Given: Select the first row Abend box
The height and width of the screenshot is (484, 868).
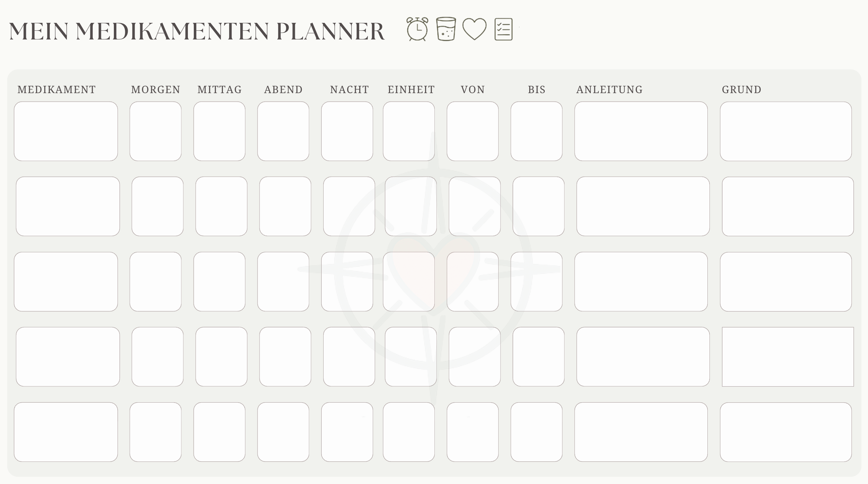Looking at the screenshot, I should (283, 131).
